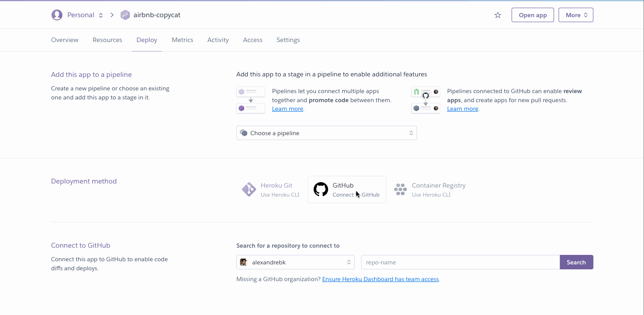Open the Metrics tab

click(183, 40)
